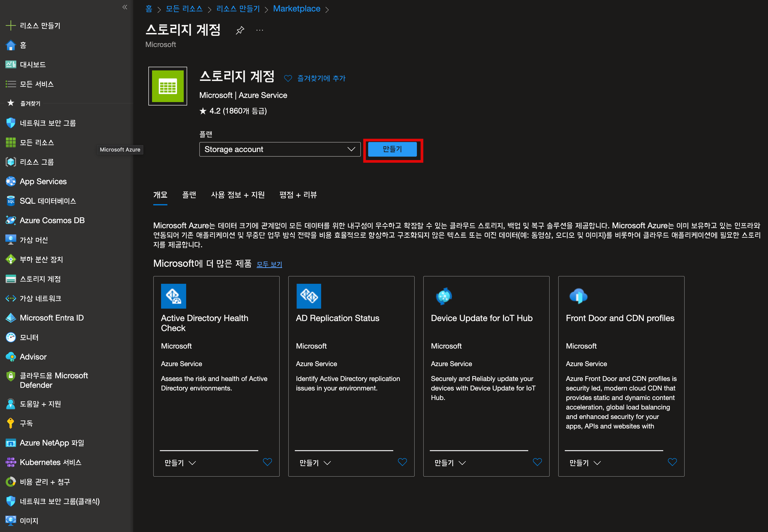The height and width of the screenshot is (532, 768).
Task: Open the 모두 보기 link
Action: click(x=269, y=264)
